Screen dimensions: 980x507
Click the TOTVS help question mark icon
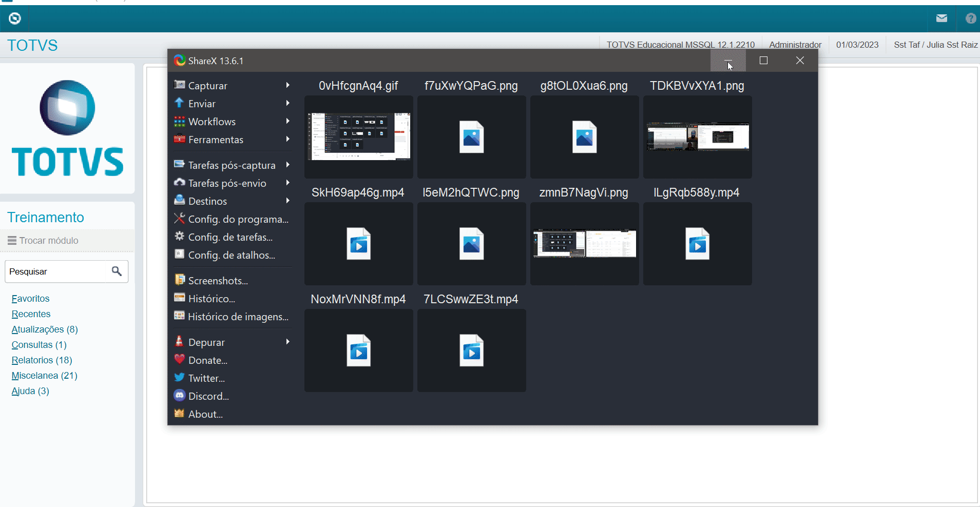pos(970,18)
